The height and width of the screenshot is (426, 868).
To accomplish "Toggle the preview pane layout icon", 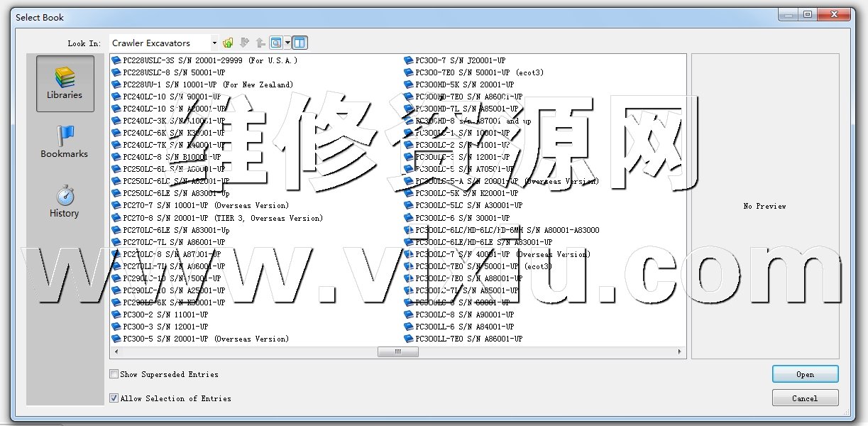I will (x=300, y=43).
